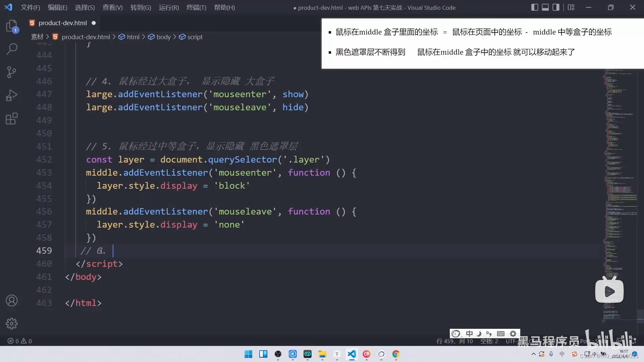
Task: Open the IME soft keyboard icon
Action: pyautogui.click(x=501, y=334)
